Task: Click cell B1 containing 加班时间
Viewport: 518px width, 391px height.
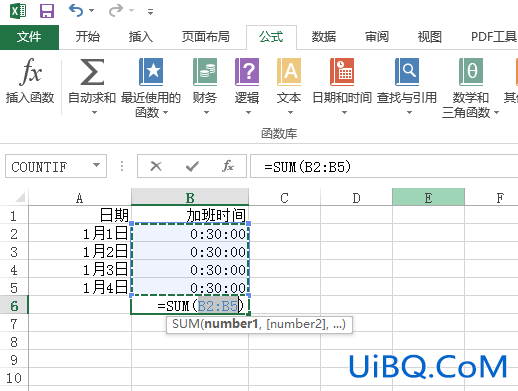Action: (190, 215)
